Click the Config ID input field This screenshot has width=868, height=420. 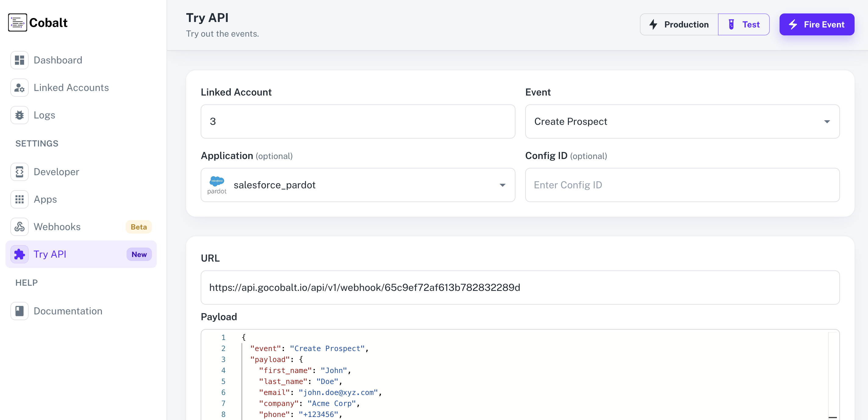coord(682,185)
